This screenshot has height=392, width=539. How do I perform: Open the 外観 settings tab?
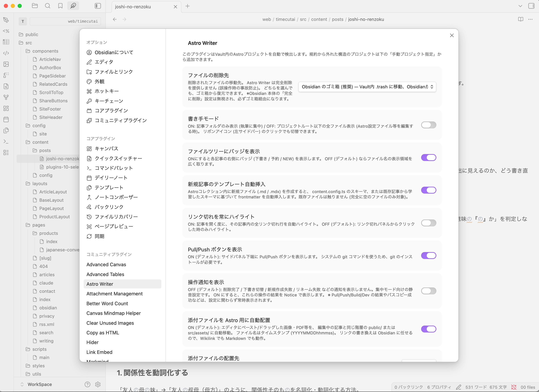(x=122, y=82)
